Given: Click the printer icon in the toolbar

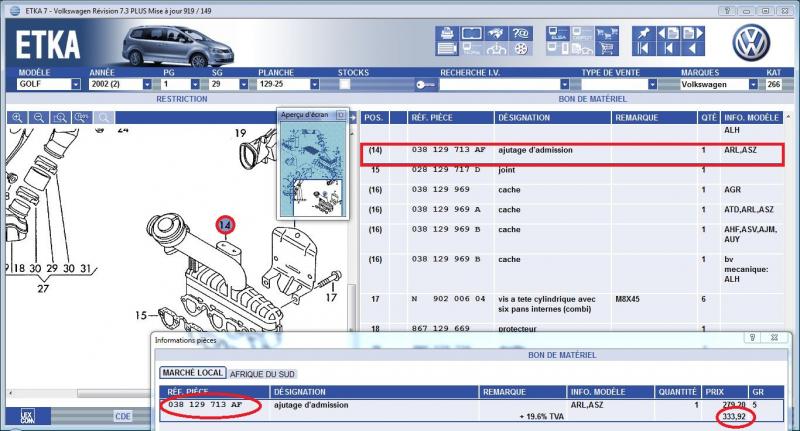Looking at the screenshot, I should (447, 34).
